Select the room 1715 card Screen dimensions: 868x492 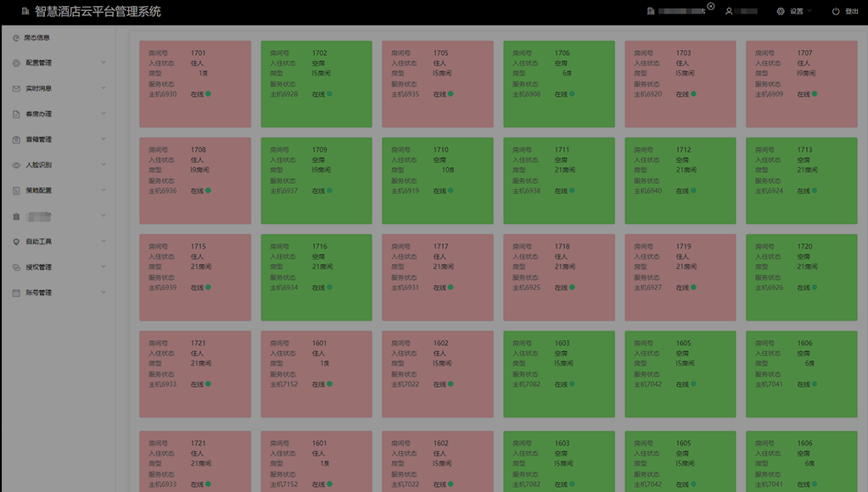[x=195, y=277]
